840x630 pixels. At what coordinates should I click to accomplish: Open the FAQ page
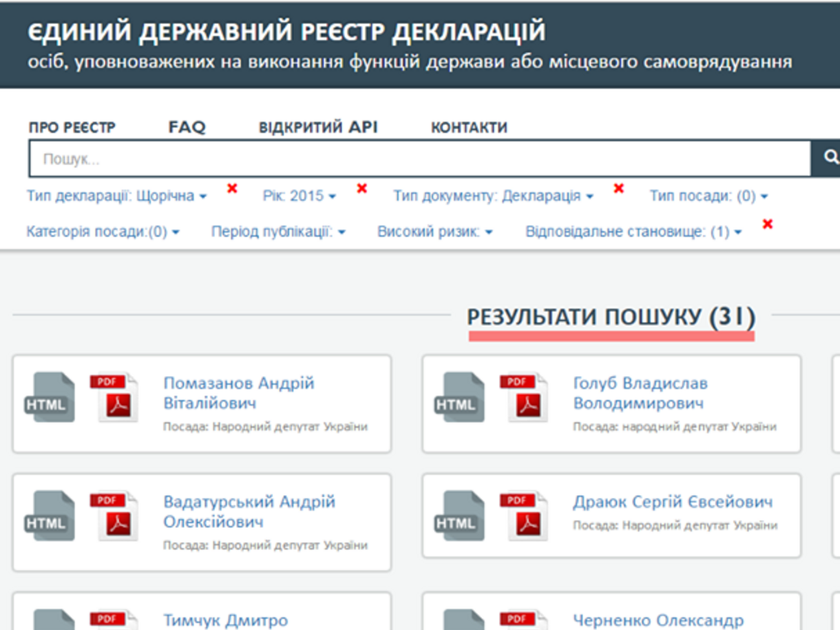click(187, 127)
